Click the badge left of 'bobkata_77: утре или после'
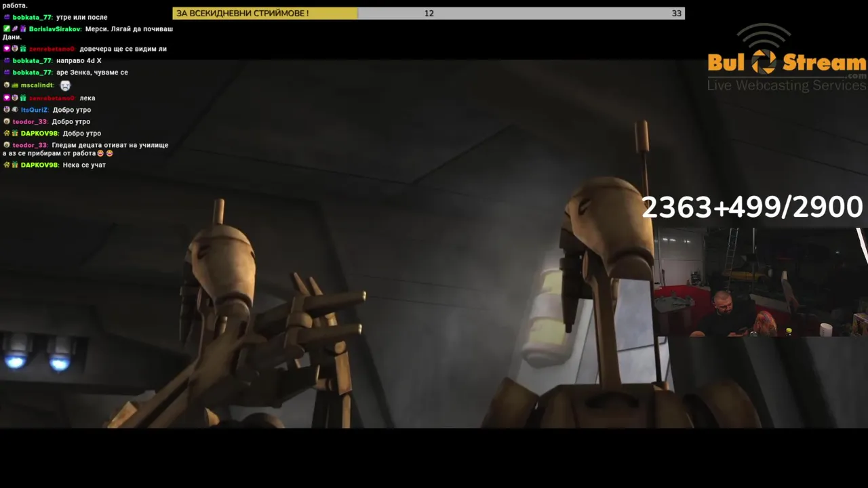868x488 pixels. 7,18
